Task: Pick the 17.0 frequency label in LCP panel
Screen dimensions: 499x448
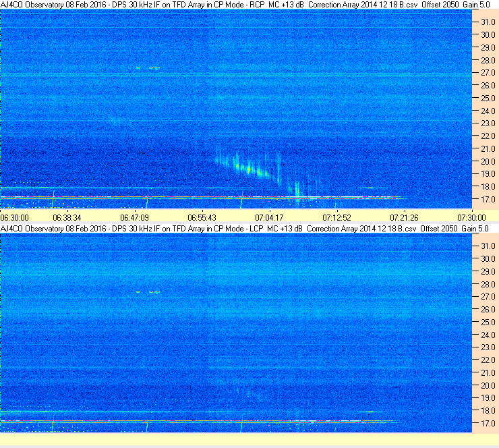Action: [x=488, y=423]
